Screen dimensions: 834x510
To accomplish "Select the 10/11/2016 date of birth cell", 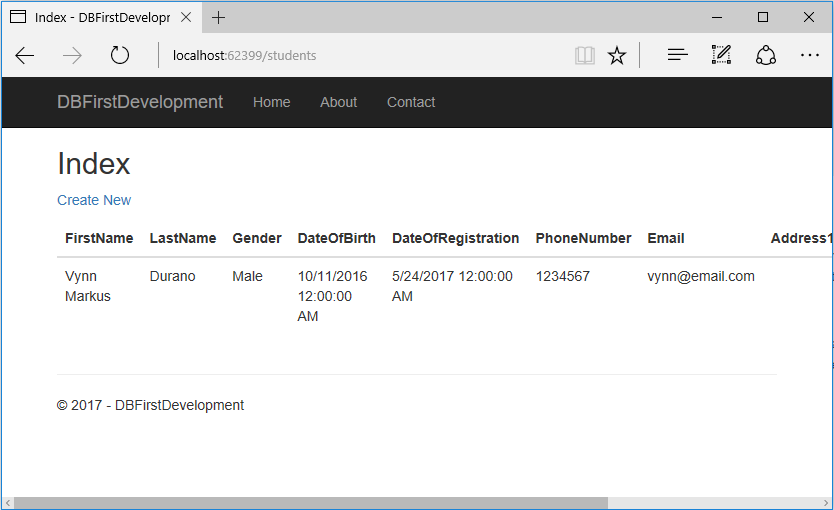I will pos(332,296).
